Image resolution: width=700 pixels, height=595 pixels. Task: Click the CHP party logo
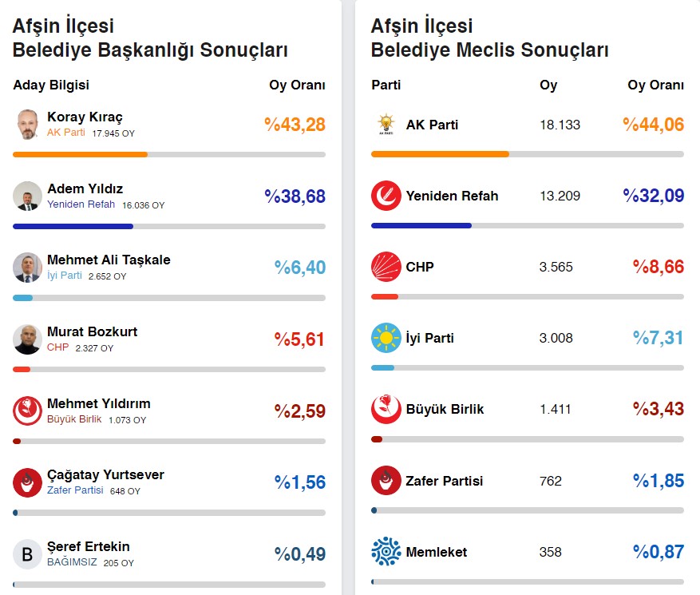pyautogui.click(x=386, y=267)
